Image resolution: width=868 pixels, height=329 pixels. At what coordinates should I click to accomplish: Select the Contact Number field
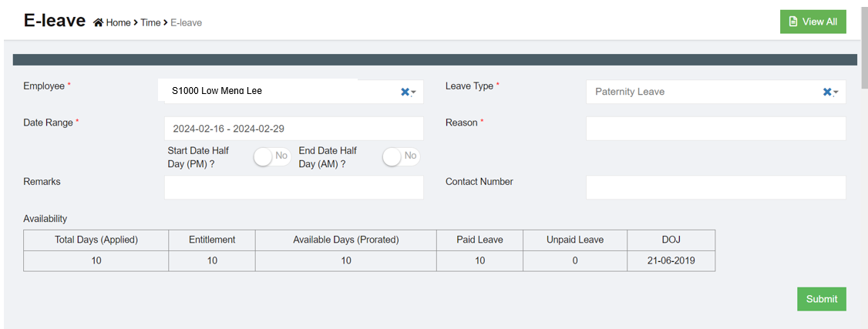pyautogui.click(x=715, y=187)
